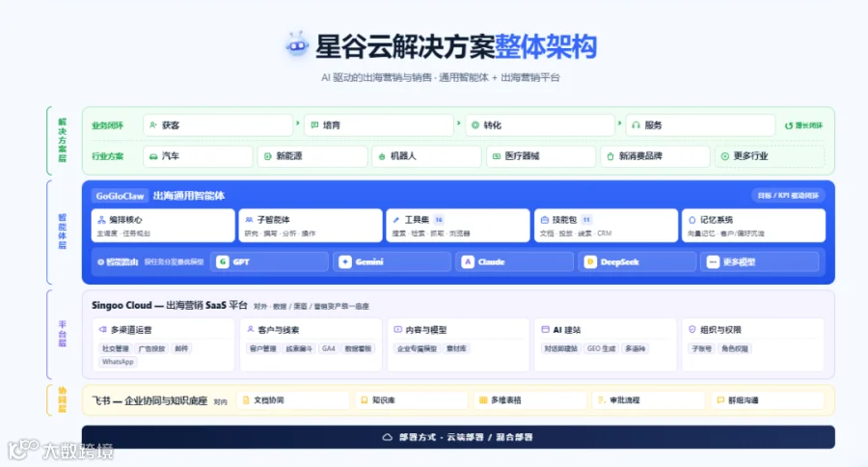The width and height of the screenshot is (868, 467).
Task: Click the Gemini sparkle icon
Action: [x=345, y=261]
